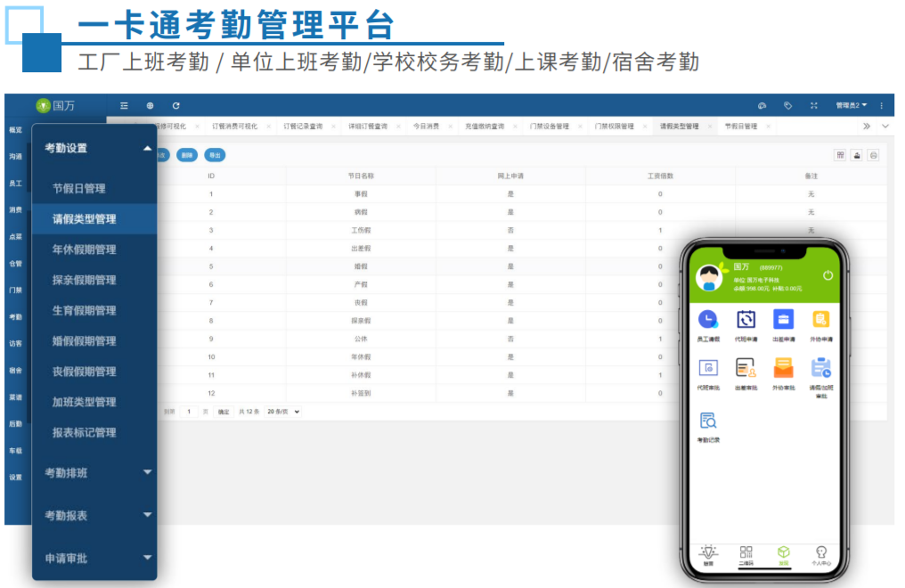Screen dimensions: 905x588
Task: Tap 二维码 icon in phone bottom bar
Action: (x=746, y=552)
